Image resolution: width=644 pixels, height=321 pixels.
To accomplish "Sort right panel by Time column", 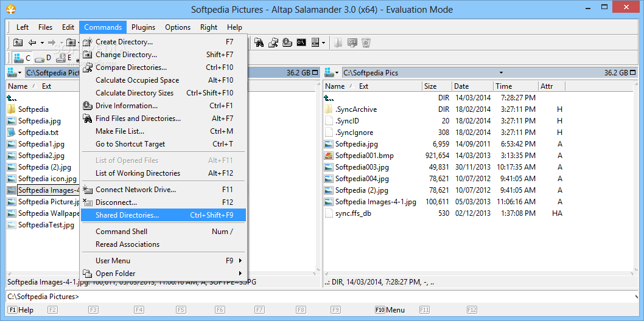I will pyautogui.click(x=516, y=86).
